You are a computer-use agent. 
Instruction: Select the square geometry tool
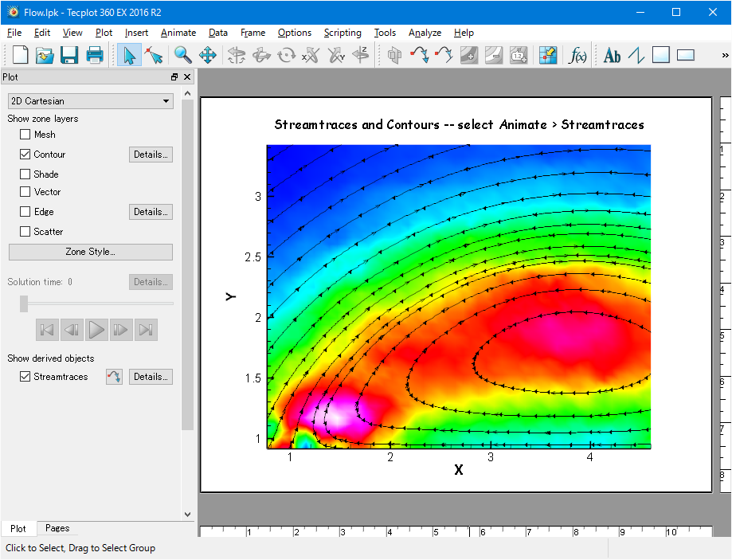(x=660, y=55)
